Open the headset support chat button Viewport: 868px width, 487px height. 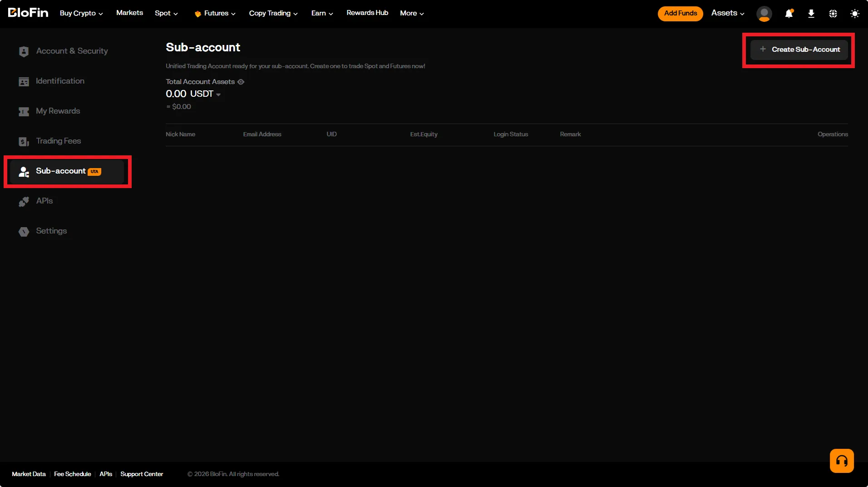pyautogui.click(x=842, y=461)
